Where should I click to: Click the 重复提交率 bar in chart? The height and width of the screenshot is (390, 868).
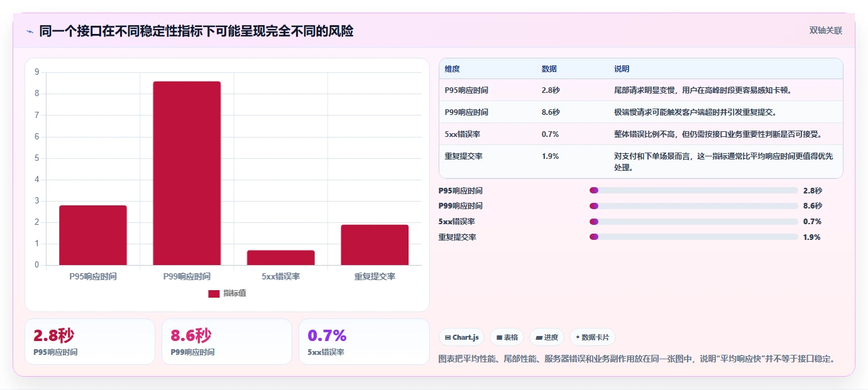pyautogui.click(x=375, y=245)
